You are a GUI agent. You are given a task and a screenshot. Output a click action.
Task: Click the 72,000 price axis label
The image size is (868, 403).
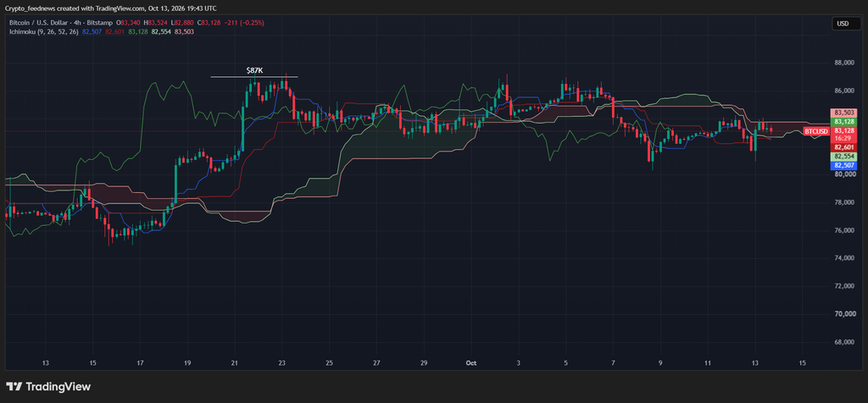tap(844, 286)
